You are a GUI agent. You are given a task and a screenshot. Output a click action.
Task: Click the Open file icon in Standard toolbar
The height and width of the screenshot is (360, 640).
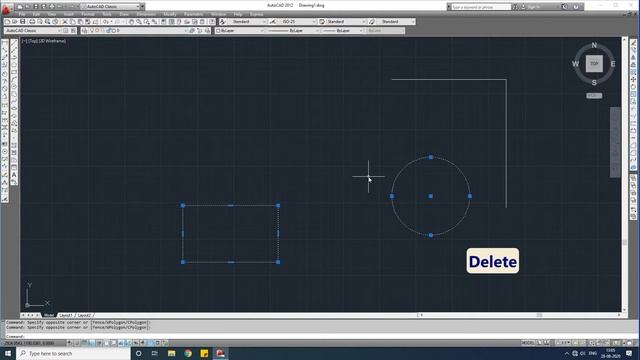point(15,22)
